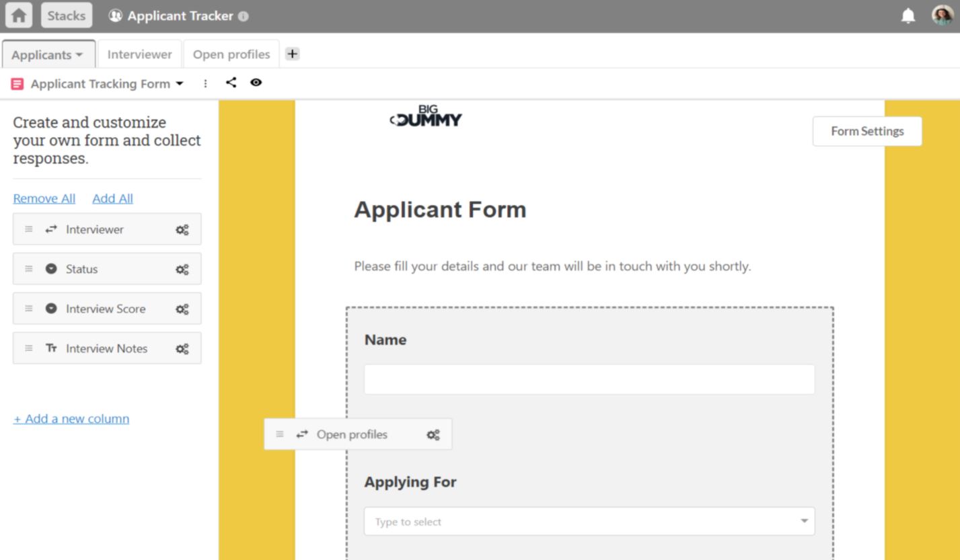Image resolution: width=960 pixels, height=560 pixels.
Task: Open the Applicant Tracking Form view dropdown
Action: click(179, 84)
